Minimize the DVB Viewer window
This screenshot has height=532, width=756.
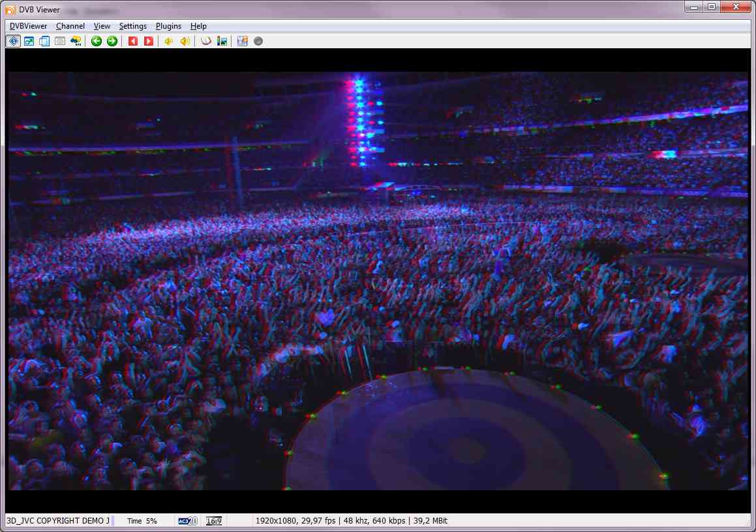694,7
